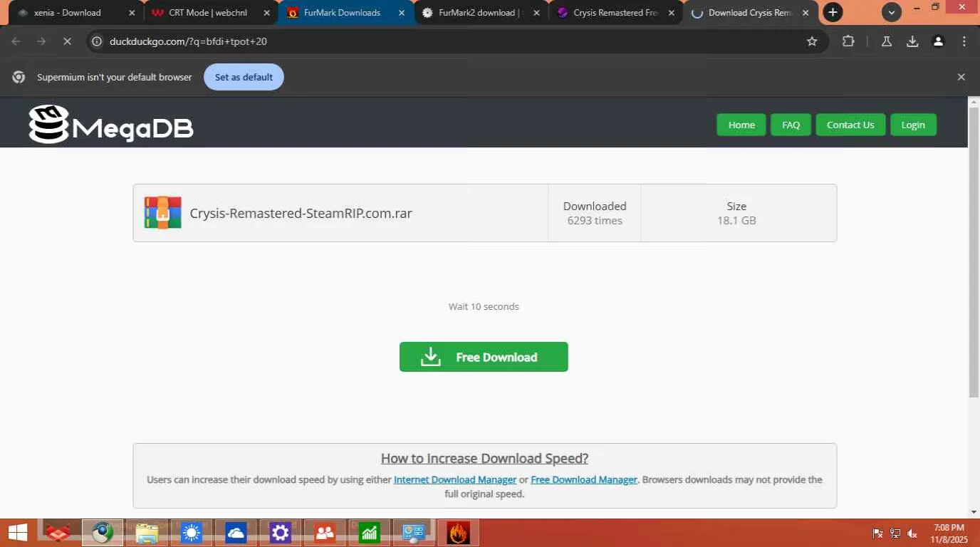This screenshot has height=547, width=980.
Task: Open the browser Downloads tray icon
Action: 912,41
